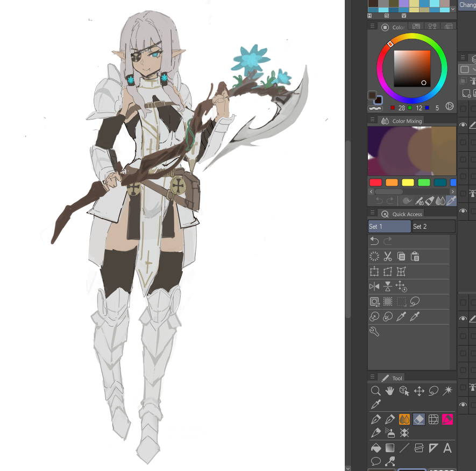Screen dimensions: 476x471
Task: Select the Text tool A icon
Action: pos(447,448)
